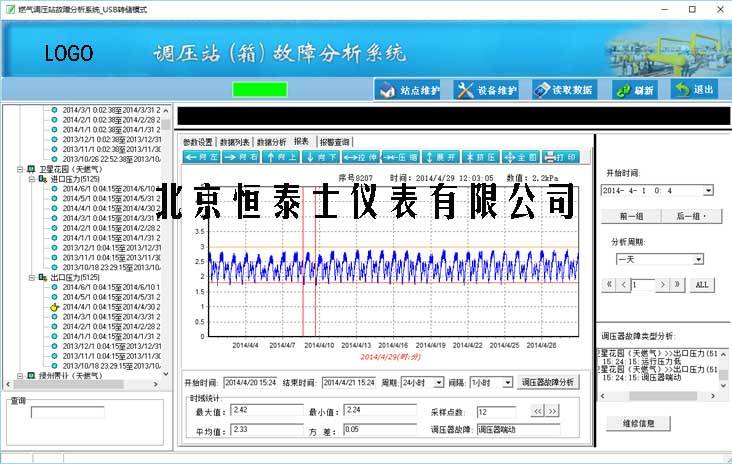Jump to first page with « button
The height and width of the screenshot is (464, 732).
(609, 284)
